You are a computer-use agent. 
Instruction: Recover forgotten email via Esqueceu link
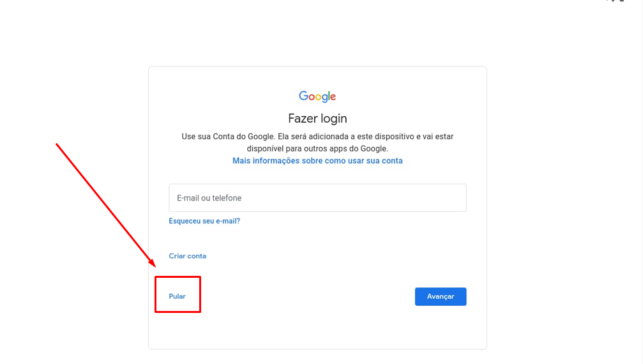(204, 221)
